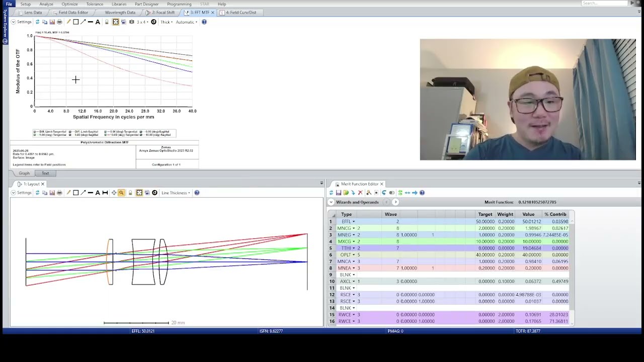Expand the System Explorer side panel
The height and width of the screenshot is (362, 644).
5,26
